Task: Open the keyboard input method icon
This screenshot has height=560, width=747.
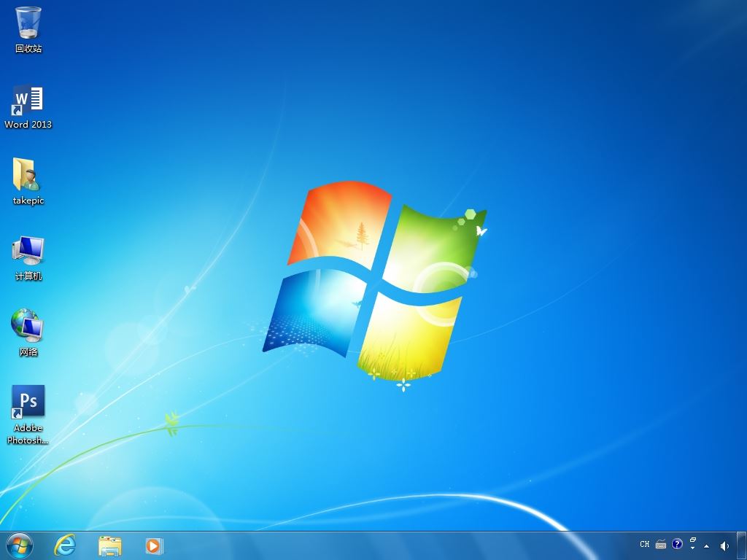Action: tap(661, 544)
